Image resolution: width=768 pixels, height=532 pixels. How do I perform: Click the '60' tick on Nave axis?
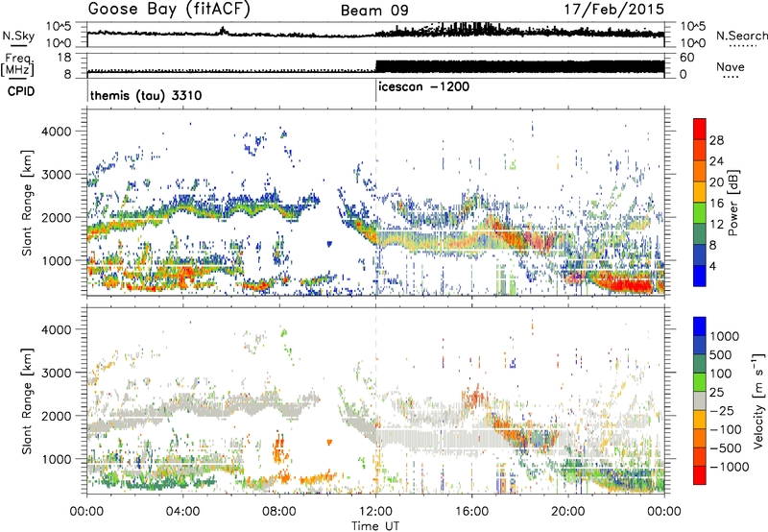pos(687,58)
